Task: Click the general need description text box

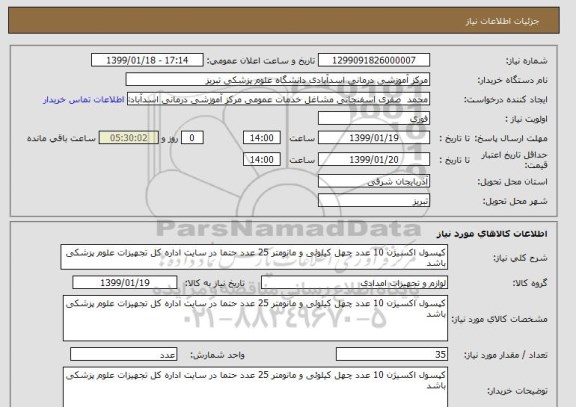Action: tap(254, 257)
